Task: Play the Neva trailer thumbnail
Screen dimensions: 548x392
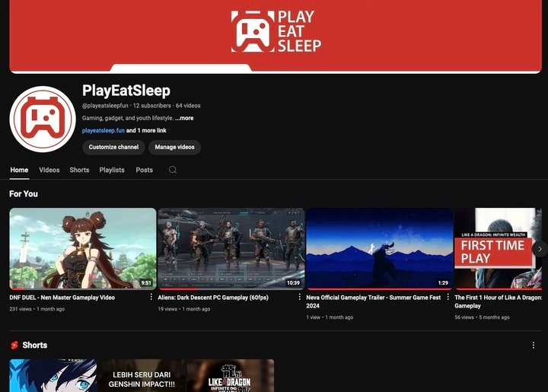Action: point(380,249)
